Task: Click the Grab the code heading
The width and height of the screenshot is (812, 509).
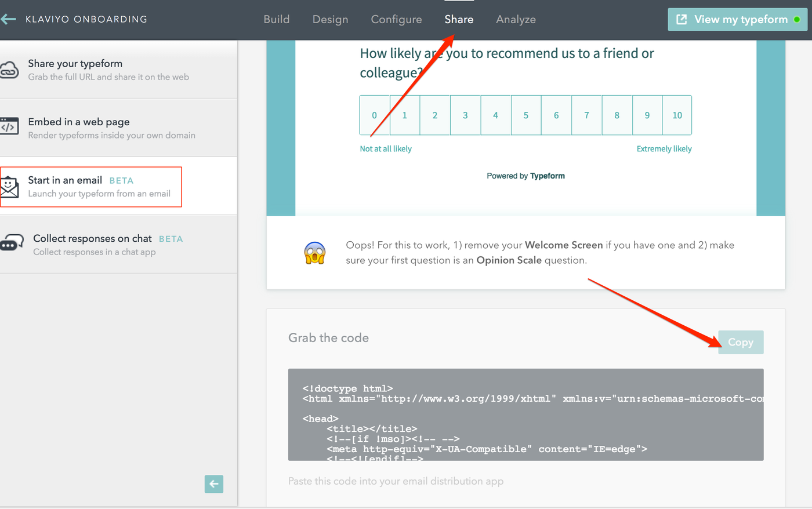Action: 328,337
